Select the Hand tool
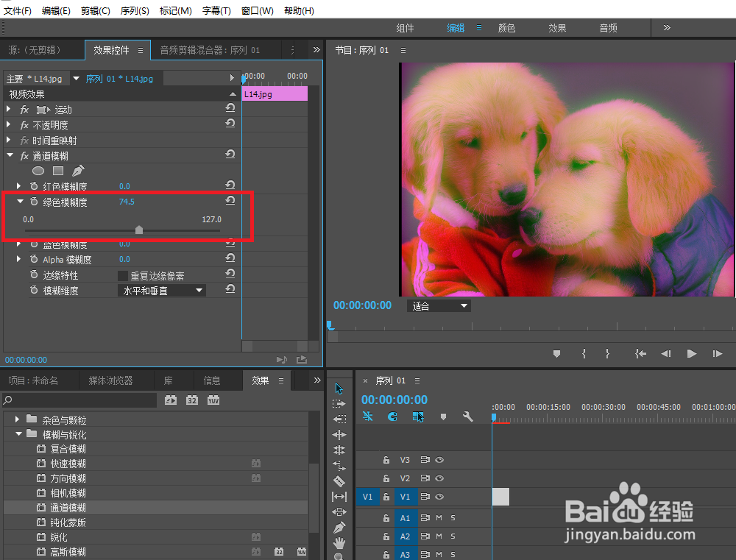736x560 pixels. [339, 543]
